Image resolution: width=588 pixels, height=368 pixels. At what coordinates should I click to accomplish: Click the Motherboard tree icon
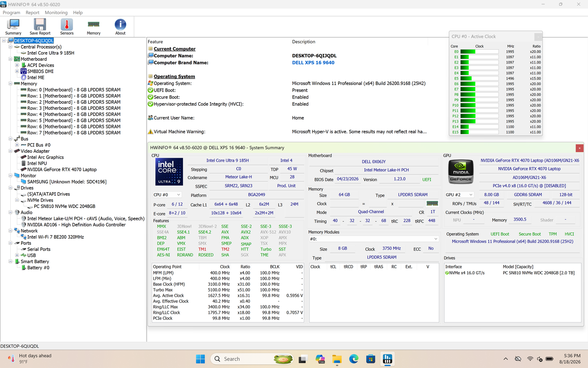point(17,59)
